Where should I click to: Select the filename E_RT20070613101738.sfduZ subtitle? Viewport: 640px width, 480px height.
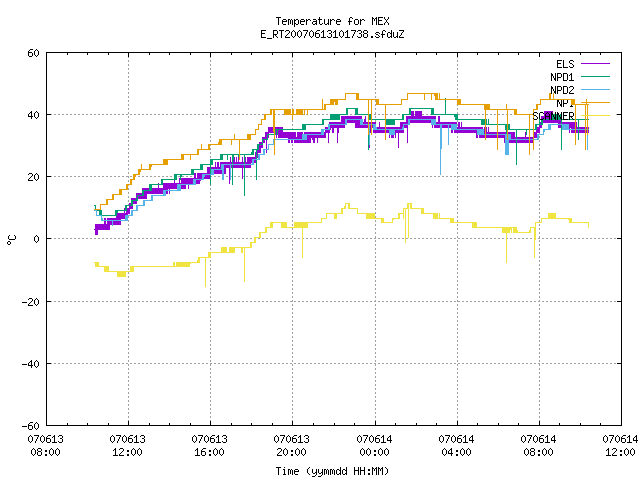coord(332,34)
